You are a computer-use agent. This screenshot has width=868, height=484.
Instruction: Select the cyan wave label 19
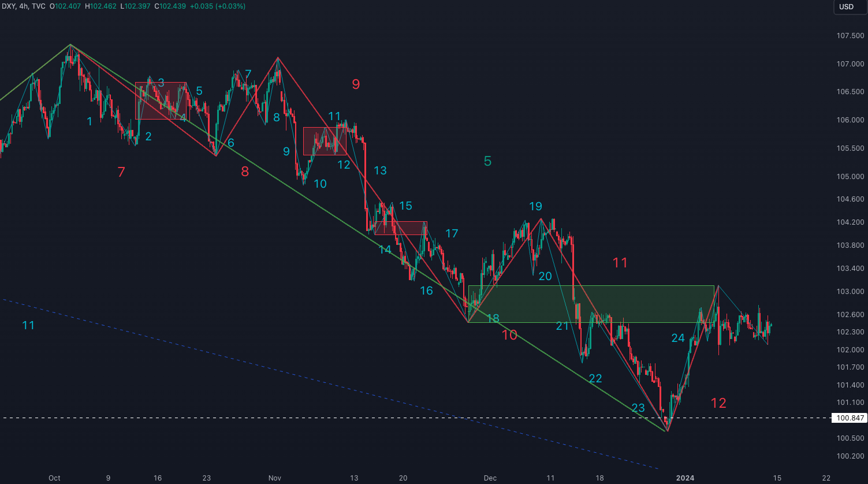(x=535, y=207)
